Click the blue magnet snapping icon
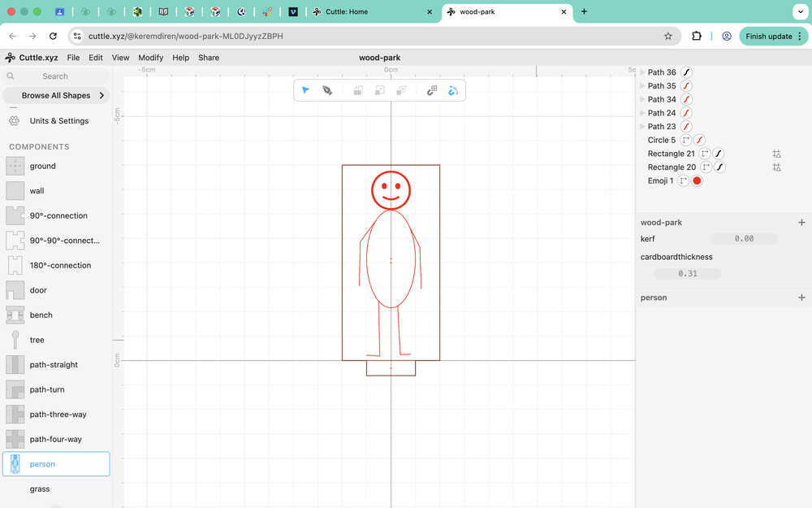The image size is (812, 508). click(453, 90)
